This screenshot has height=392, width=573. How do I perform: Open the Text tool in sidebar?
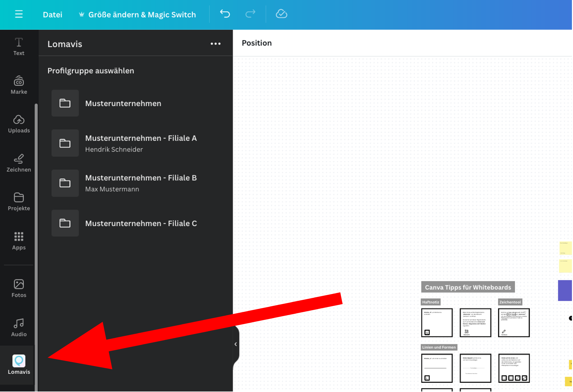(x=19, y=46)
